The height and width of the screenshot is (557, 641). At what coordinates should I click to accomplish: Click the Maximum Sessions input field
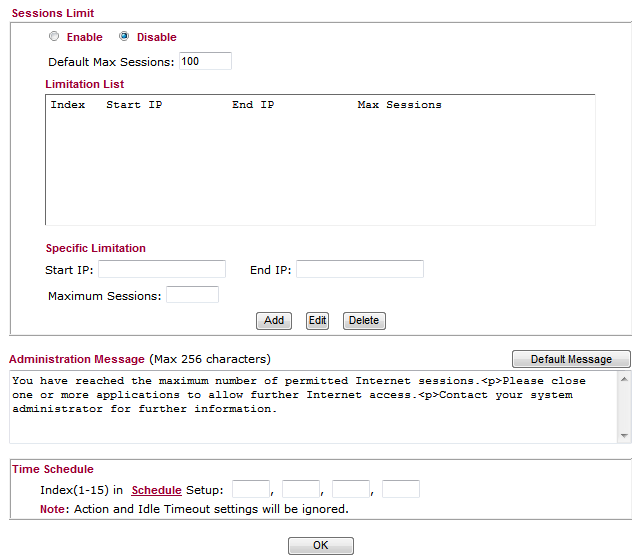pyautogui.click(x=192, y=295)
